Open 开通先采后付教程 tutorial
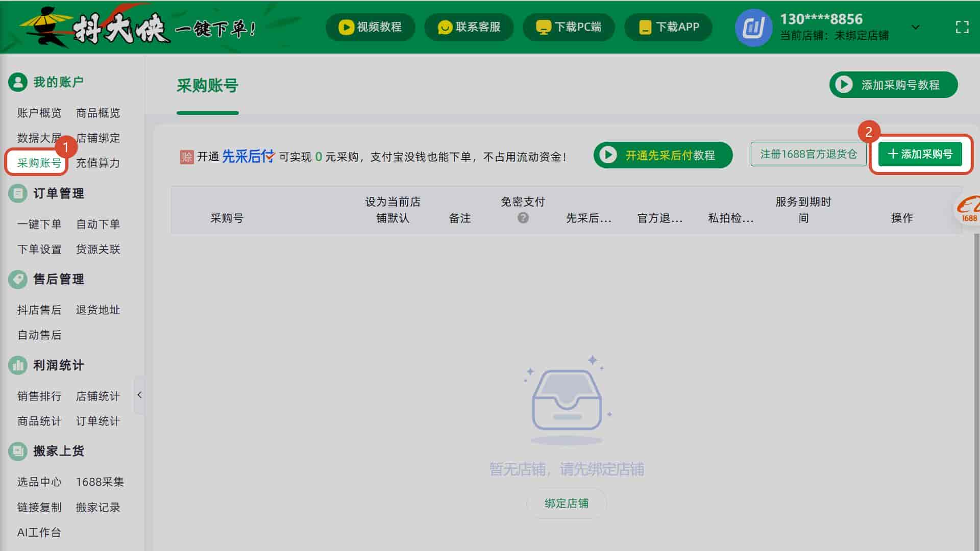980x551 pixels. click(x=663, y=155)
